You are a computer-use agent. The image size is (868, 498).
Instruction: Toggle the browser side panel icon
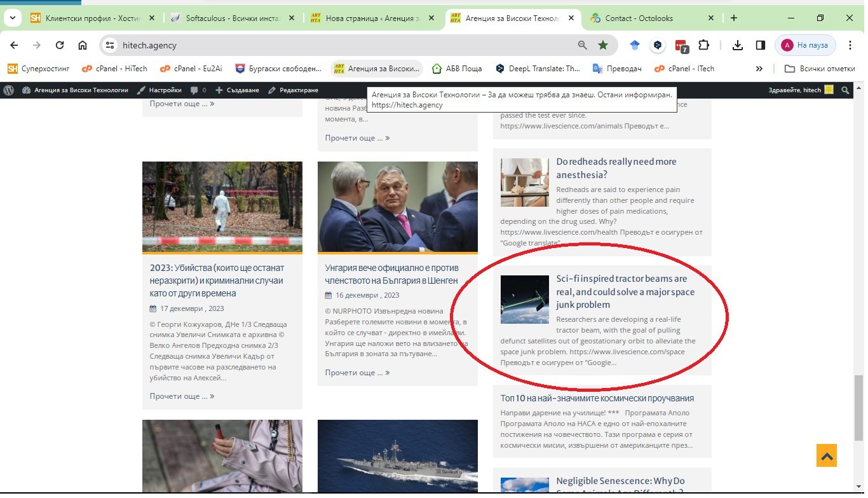point(760,45)
